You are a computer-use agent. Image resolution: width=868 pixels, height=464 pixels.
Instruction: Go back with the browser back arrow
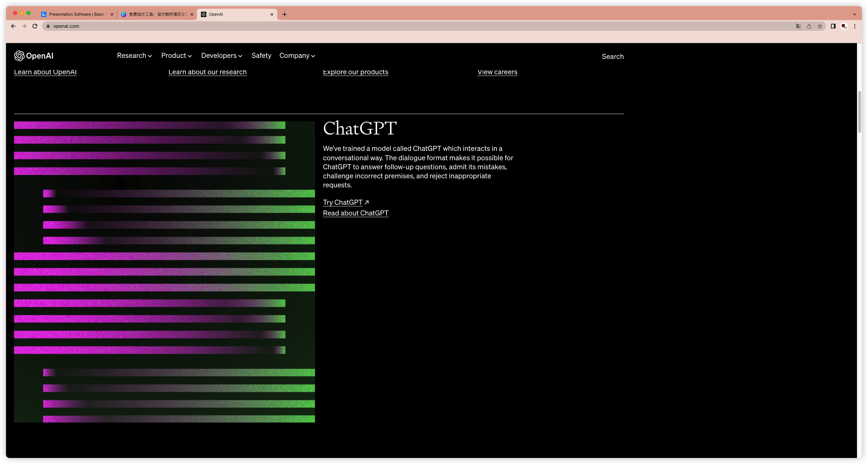(13, 26)
